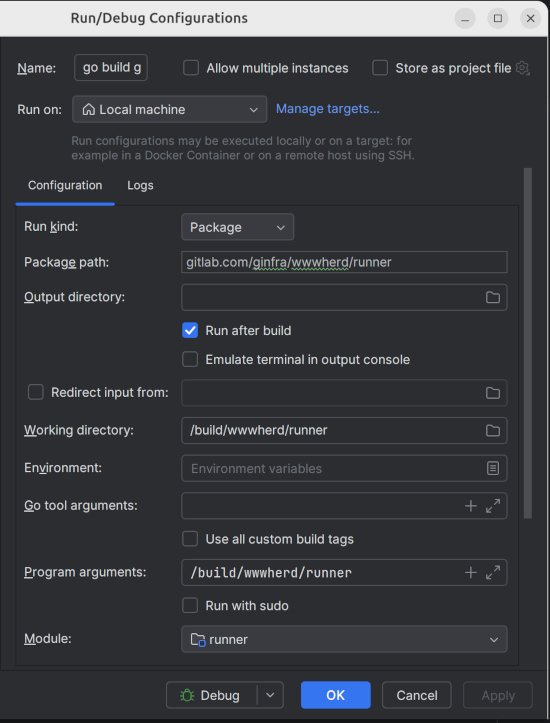Click the Package path input field
The width and height of the screenshot is (550, 723).
(x=344, y=262)
